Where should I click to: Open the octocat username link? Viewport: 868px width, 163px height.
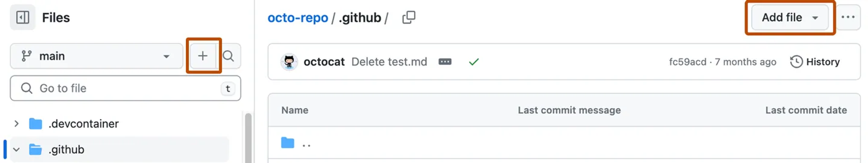(324, 62)
